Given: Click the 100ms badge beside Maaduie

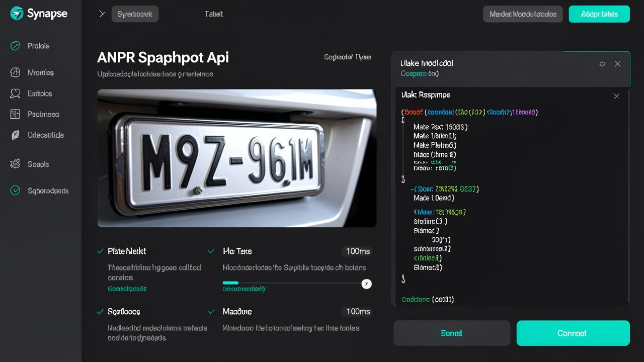Looking at the screenshot, I should point(358,312).
